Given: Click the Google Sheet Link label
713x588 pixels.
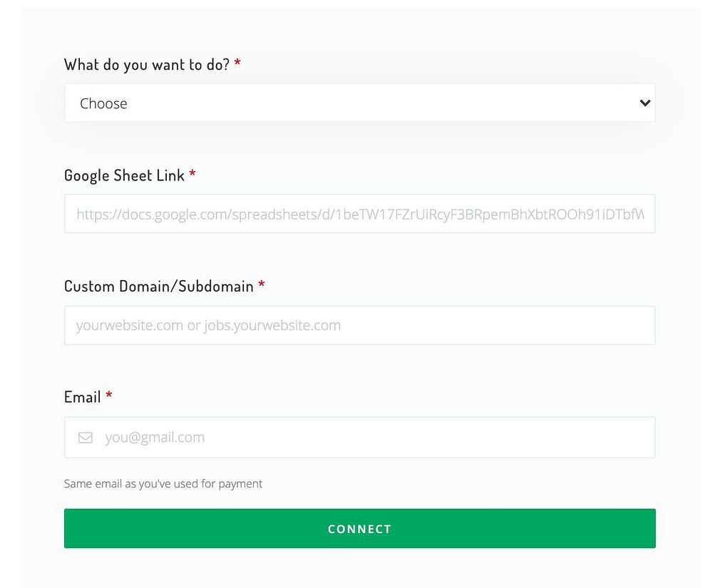Looking at the screenshot, I should [x=124, y=175].
